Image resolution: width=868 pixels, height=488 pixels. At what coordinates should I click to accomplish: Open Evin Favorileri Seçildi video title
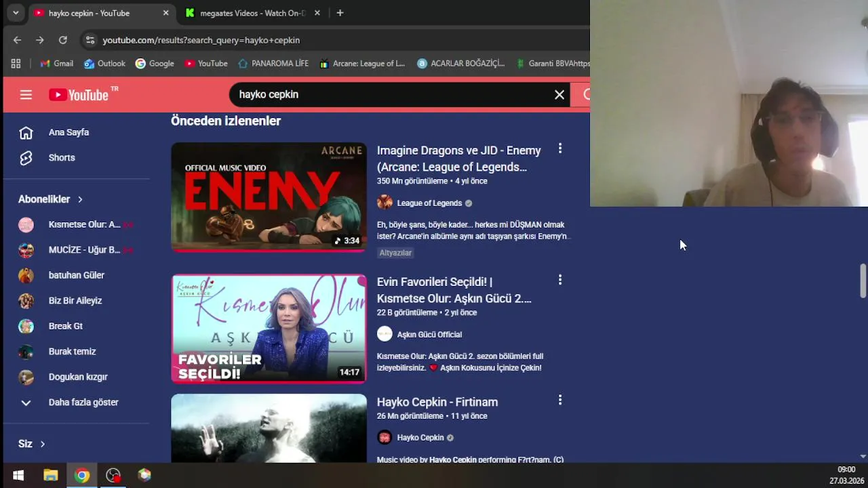pyautogui.click(x=454, y=290)
